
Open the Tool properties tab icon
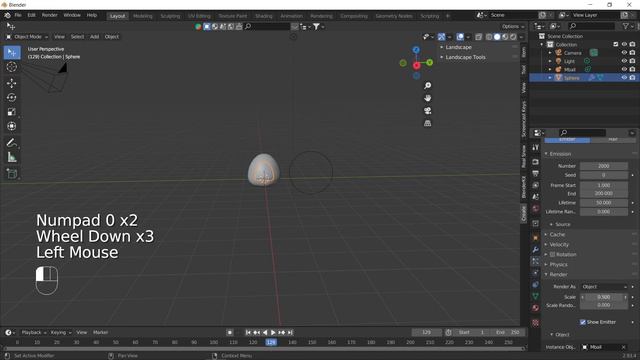[x=536, y=147]
